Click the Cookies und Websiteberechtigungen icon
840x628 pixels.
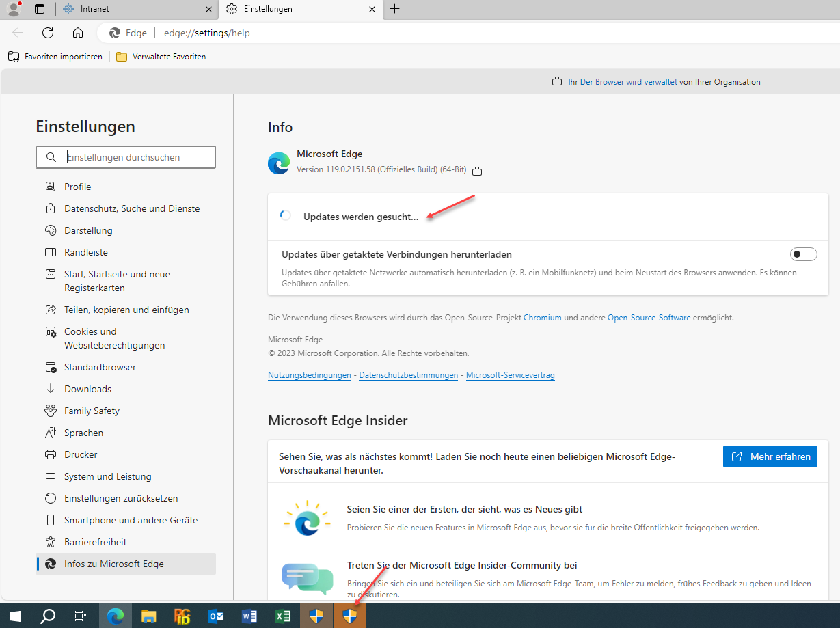coord(51,331)
